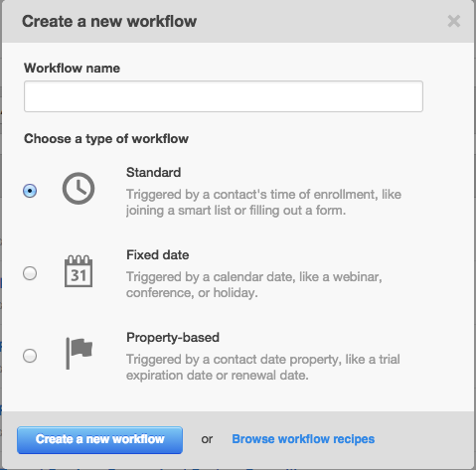This screenshot has height=470, width=476.
Task: Select the Standard workflow radio button
Action: (x=30, y=191)
